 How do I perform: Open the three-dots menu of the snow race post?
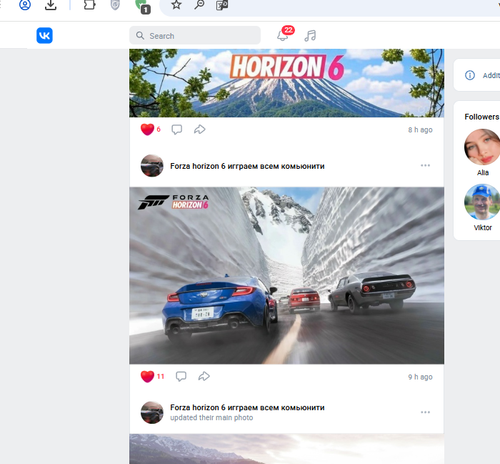[x=425, y=165]
